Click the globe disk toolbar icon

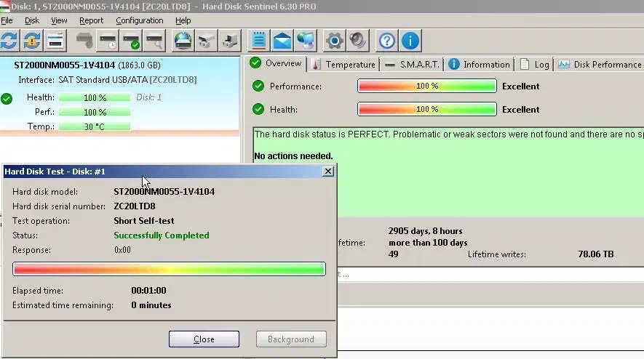click(x=183, y=40)
